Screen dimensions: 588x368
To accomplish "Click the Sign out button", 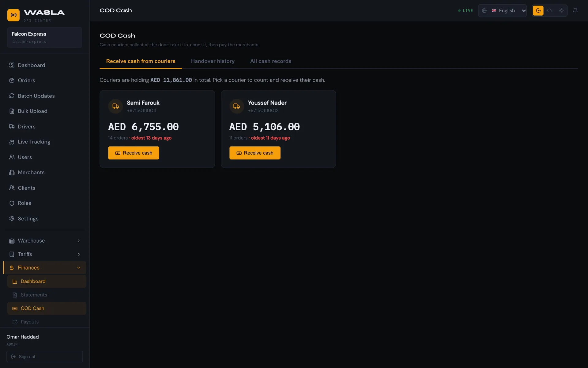I will (x=45, y=356).
